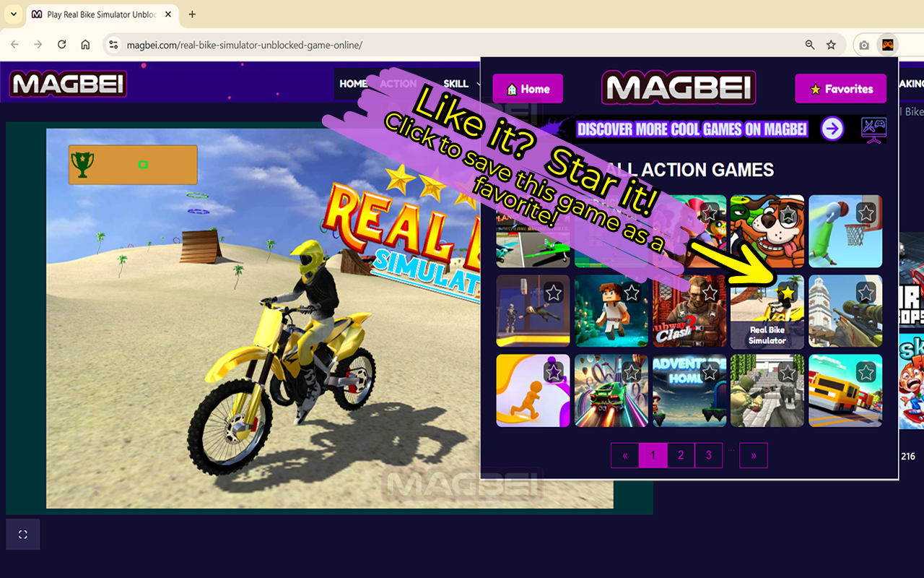The width and height of the screenshot is (924, 578).
Task: Go to the next page of games
Action: point(754,455)
